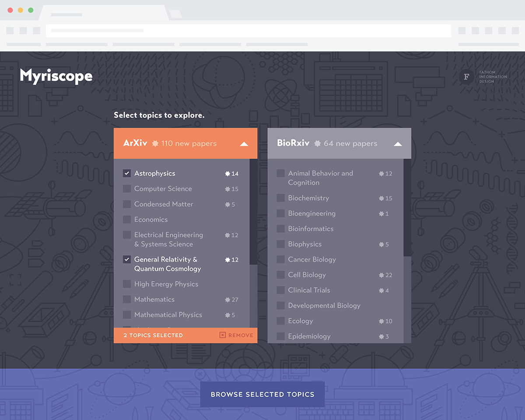Click Remove to clear selected topics

click(240, 335)
